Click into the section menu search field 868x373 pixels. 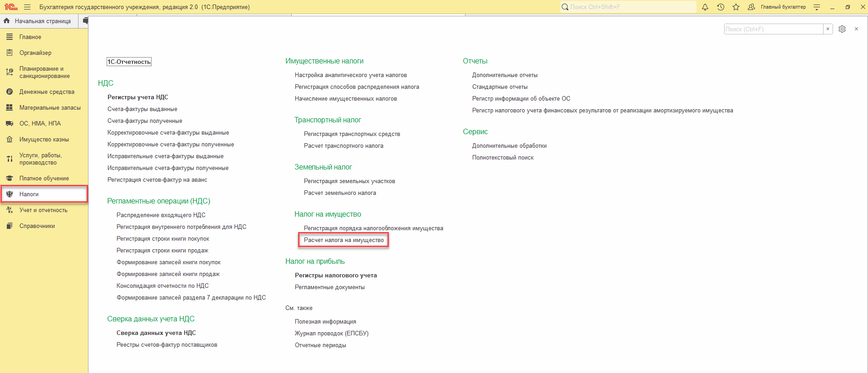point(774,29)
